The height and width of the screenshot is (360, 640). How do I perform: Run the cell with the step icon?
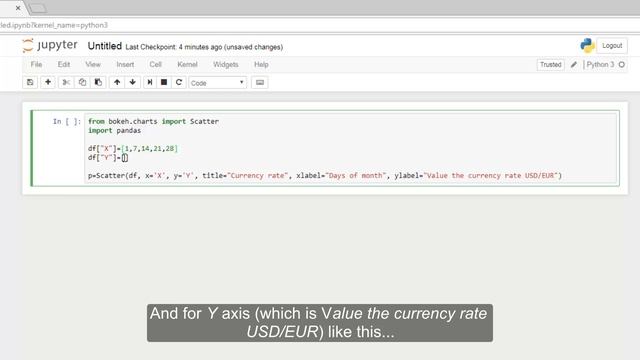(x=150, y=82)
